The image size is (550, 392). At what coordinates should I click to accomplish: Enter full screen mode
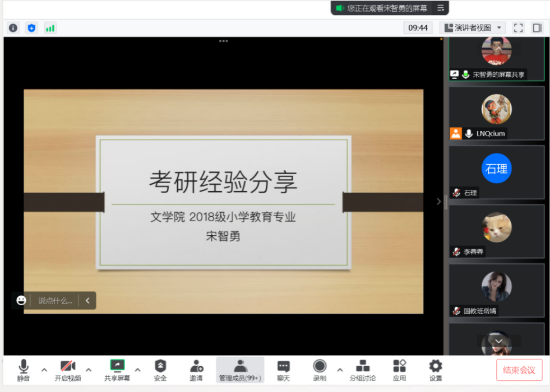[x=519, y=28]
